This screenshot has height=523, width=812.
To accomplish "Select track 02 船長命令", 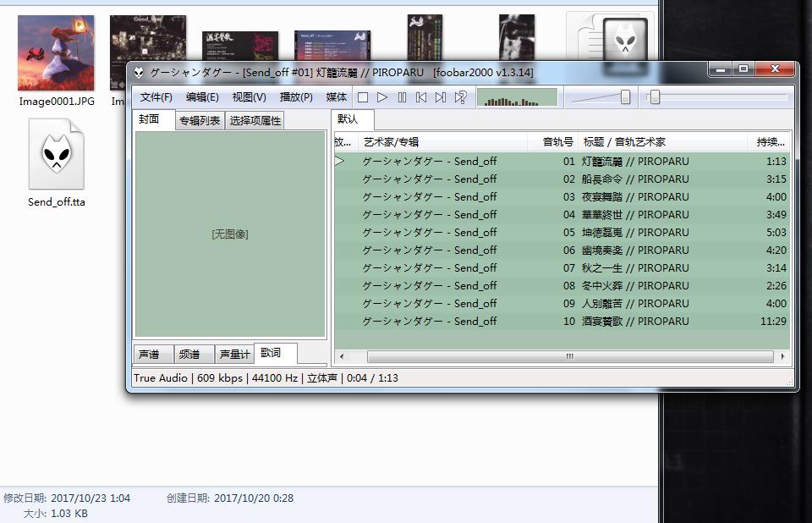I will (x=562, y=179).
